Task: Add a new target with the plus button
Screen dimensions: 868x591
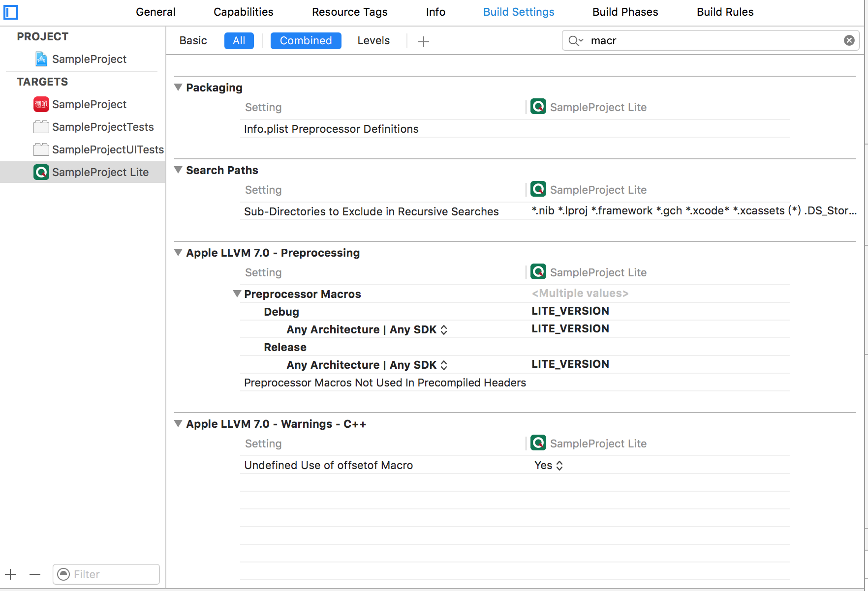Action: coord(11,574)
